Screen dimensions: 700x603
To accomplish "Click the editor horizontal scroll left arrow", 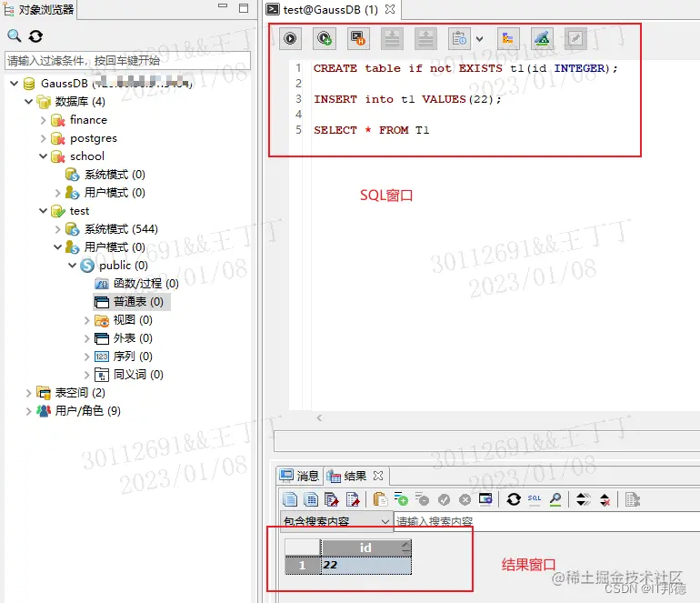I will click(x=319, y=418).
